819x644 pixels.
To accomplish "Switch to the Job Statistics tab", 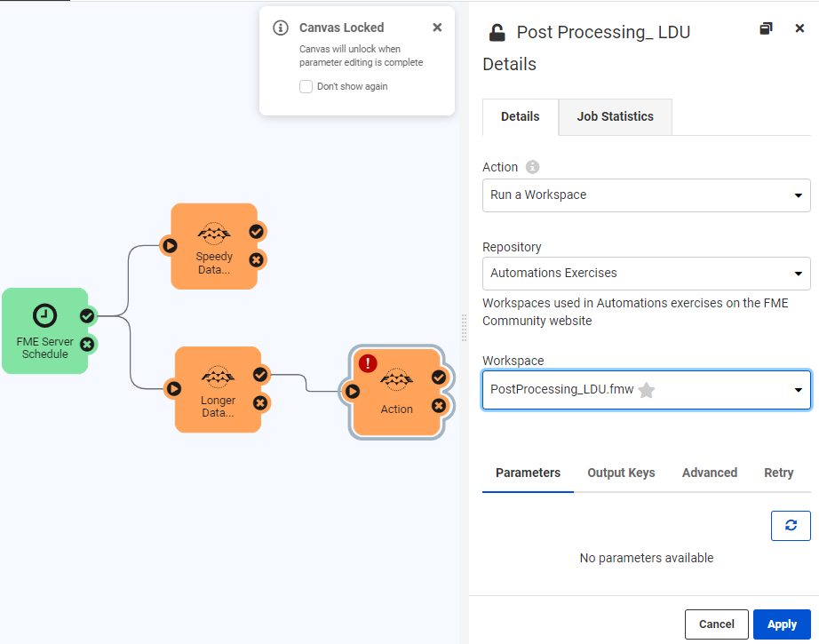I will pyautogui.click(x=615, y=116).
